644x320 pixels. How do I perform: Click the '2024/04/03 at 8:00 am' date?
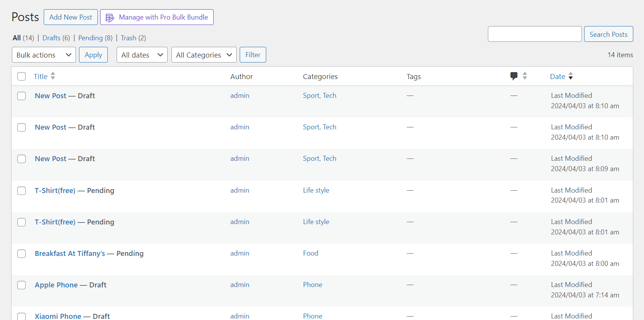(585, 264)
